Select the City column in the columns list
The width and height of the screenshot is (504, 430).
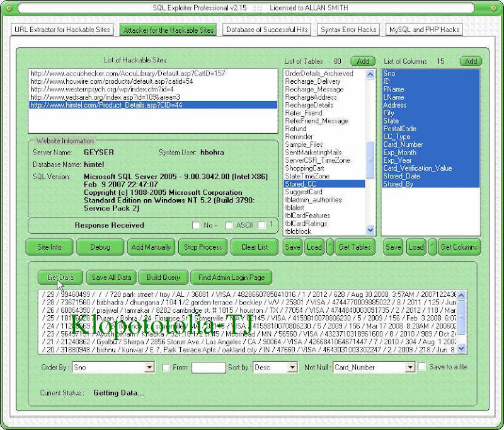pos(431,113)
